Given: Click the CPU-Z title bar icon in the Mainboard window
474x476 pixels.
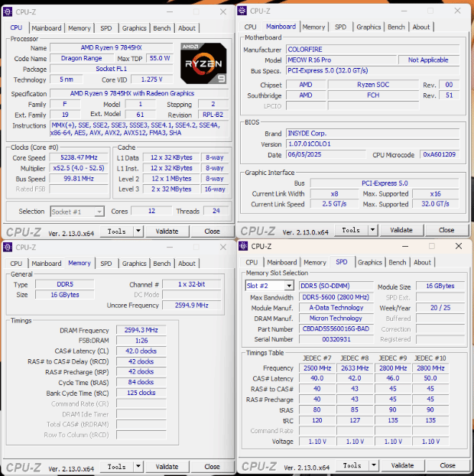Looking at the screenshot, I should pos(242,11).
